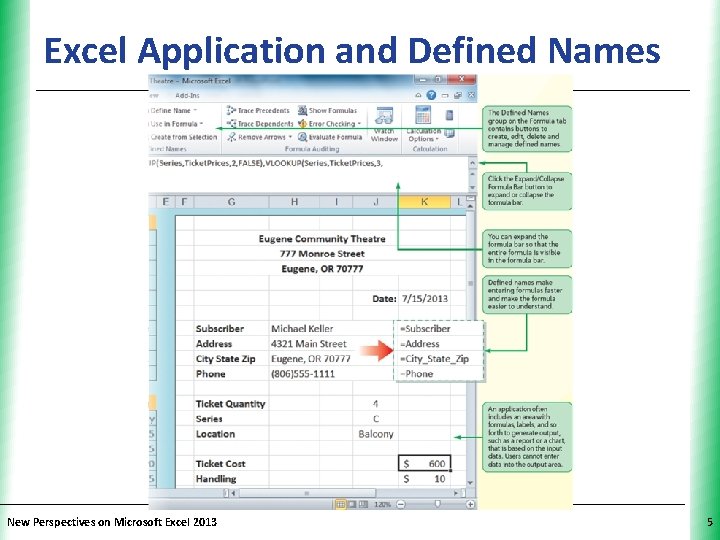
Task: Click the vertical scrollbar down arrow
Action: coord(471,483)
